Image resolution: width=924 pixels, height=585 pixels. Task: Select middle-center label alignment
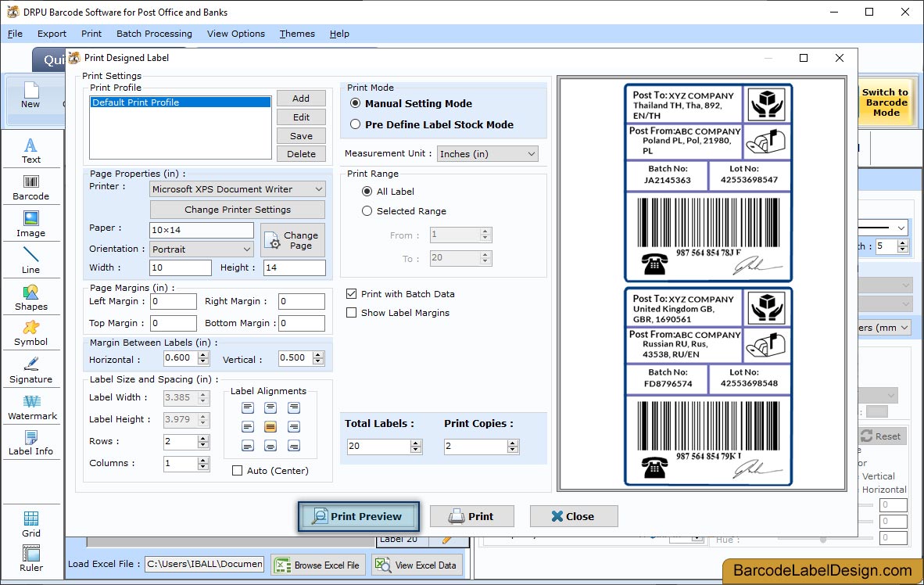270,426
